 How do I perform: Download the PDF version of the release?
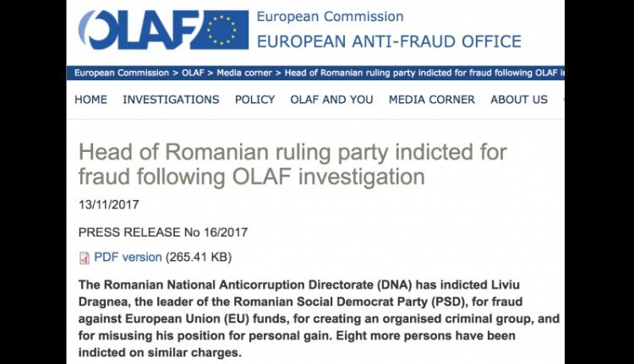128,257
